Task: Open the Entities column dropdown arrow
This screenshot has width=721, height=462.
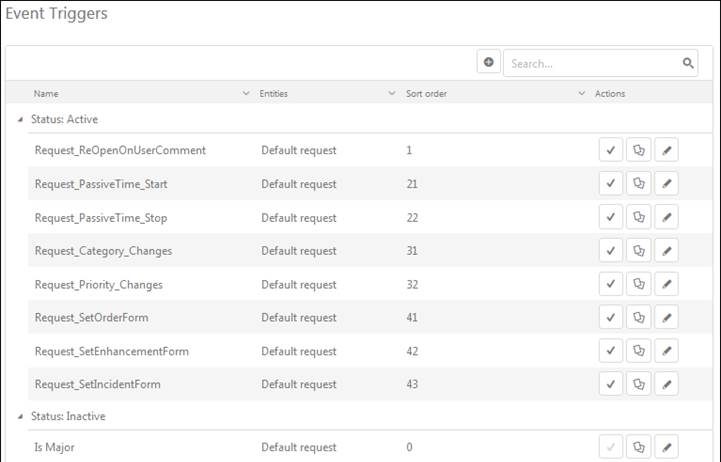Action: click(392, 94)
